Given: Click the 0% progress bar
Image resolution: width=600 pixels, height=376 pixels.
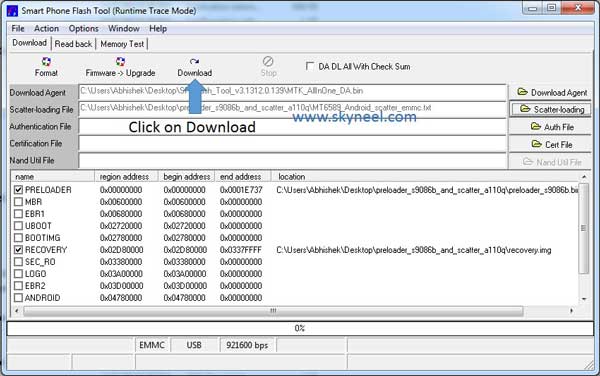Looking at the screenshot, I should tap(300, 328).
